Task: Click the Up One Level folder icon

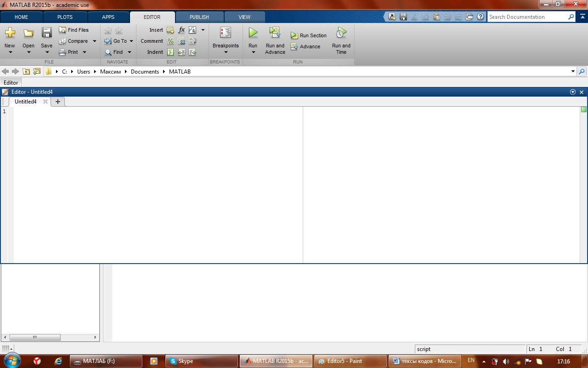Action: click(x=26, y=71)
